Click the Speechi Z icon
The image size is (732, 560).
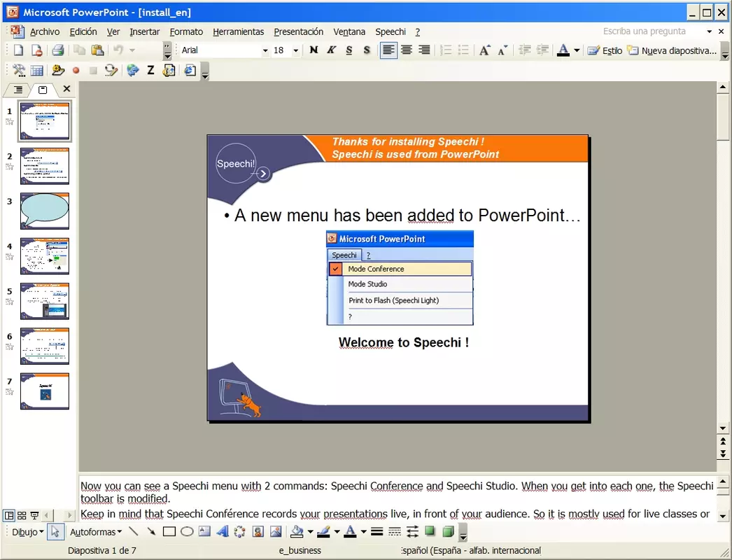click(150, 71)
